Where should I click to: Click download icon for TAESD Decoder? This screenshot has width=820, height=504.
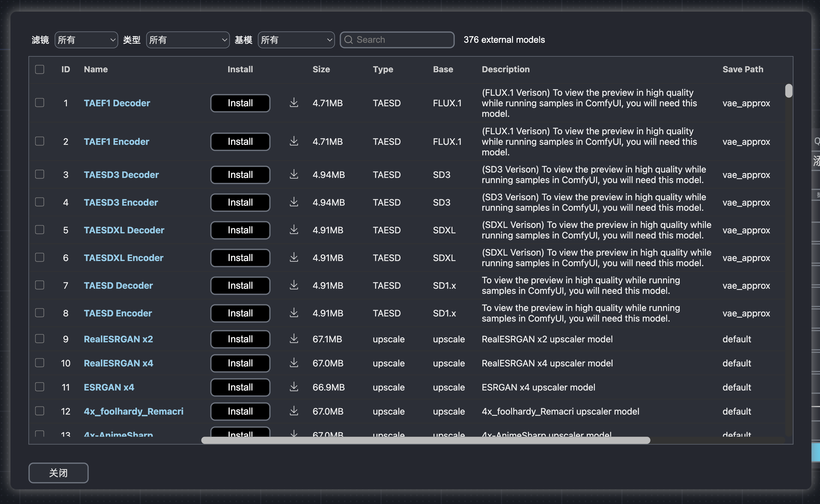coord(294,285)
